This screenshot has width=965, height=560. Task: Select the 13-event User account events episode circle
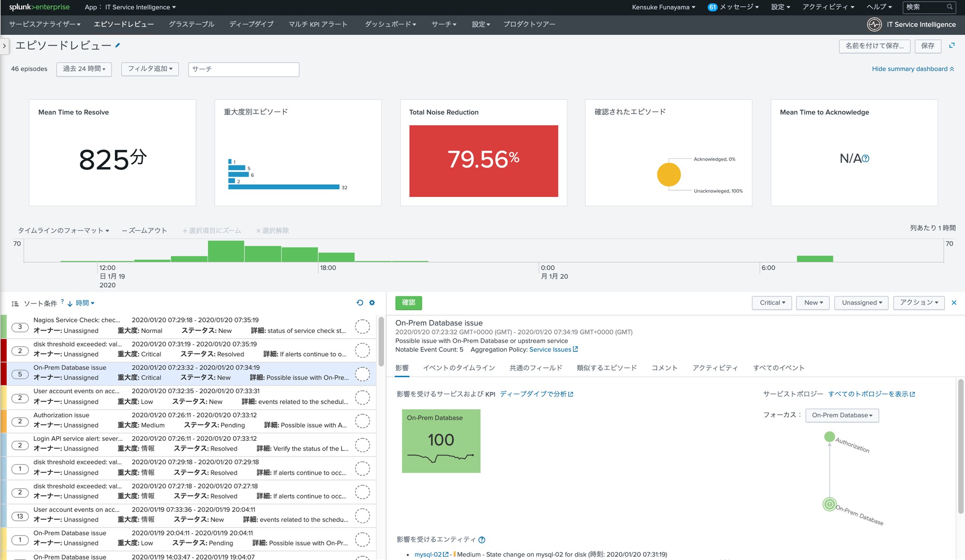(362, 515)
